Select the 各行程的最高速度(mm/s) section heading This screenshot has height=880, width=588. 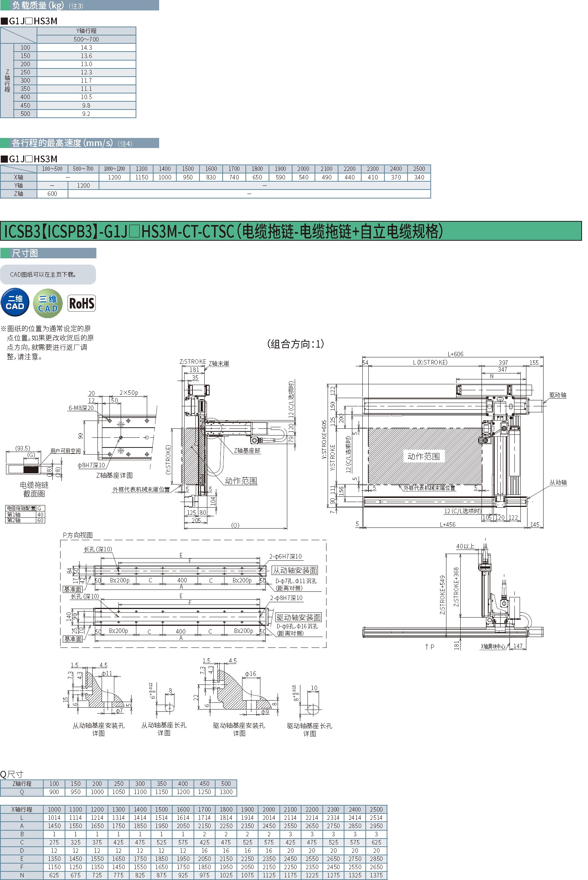pyautogui.click(x=80, y=143)
